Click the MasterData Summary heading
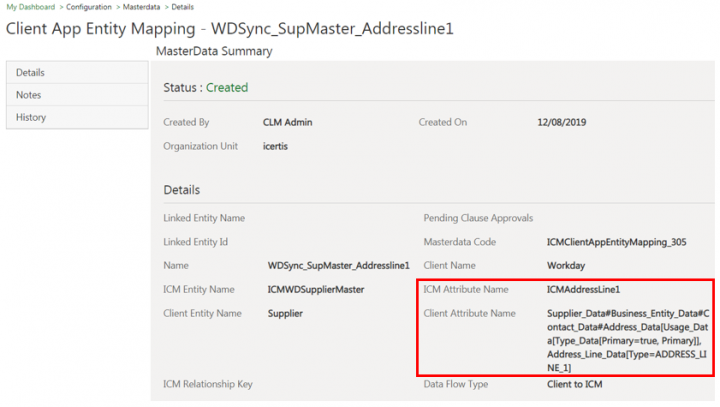This screenshot has height=407, width=720. [x=214, y=51]
